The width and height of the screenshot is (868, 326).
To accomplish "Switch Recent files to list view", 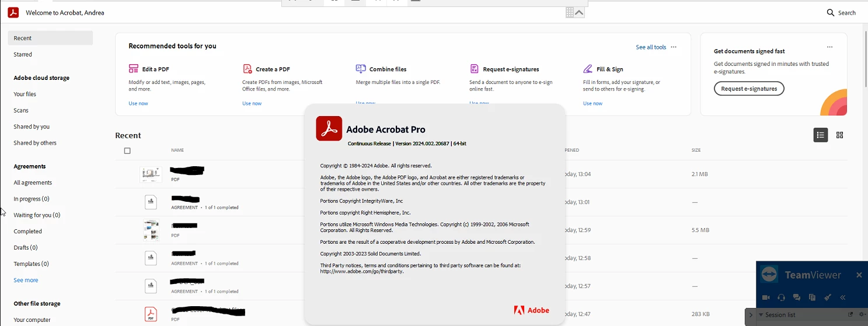I will point(821,135).
